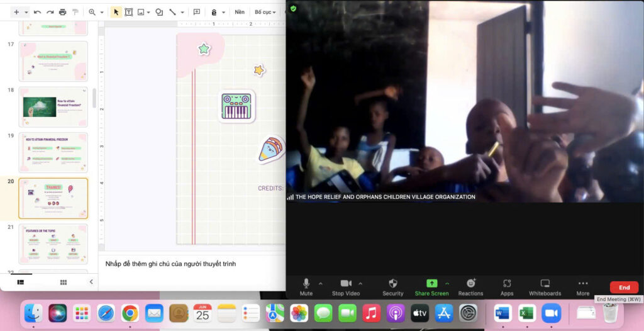Open the Bố cục layout dropdown
Screen dimensions: 644x331
[265, 12]
